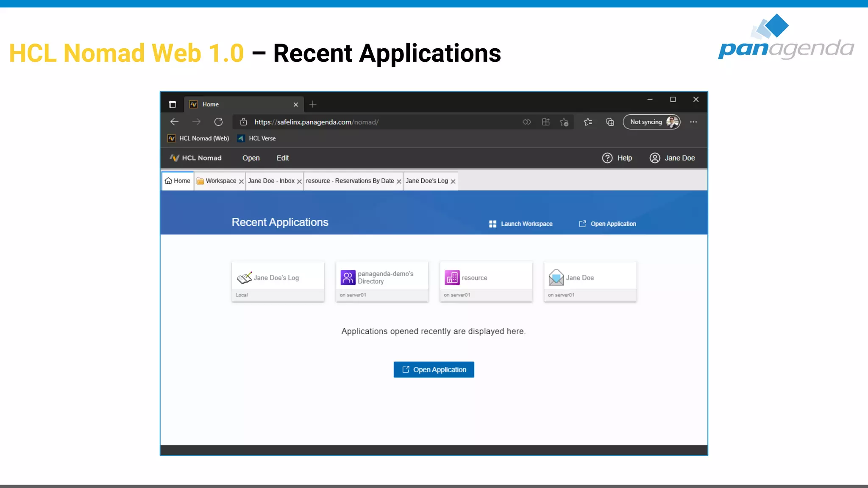Minimize the browser window

coord(650,100)
